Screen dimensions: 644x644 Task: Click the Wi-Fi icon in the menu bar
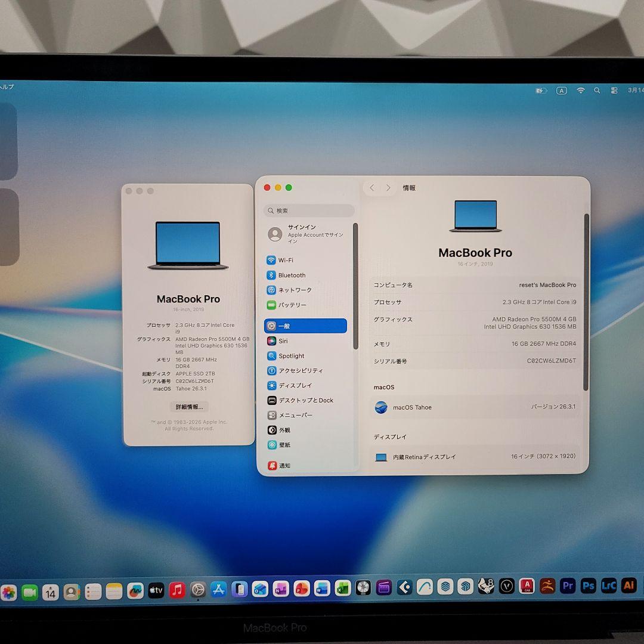pyautogui.click(x=580, y=90)
